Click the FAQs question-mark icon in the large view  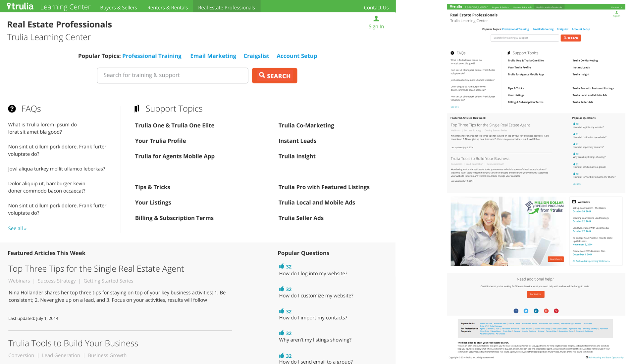pos(12,109)
